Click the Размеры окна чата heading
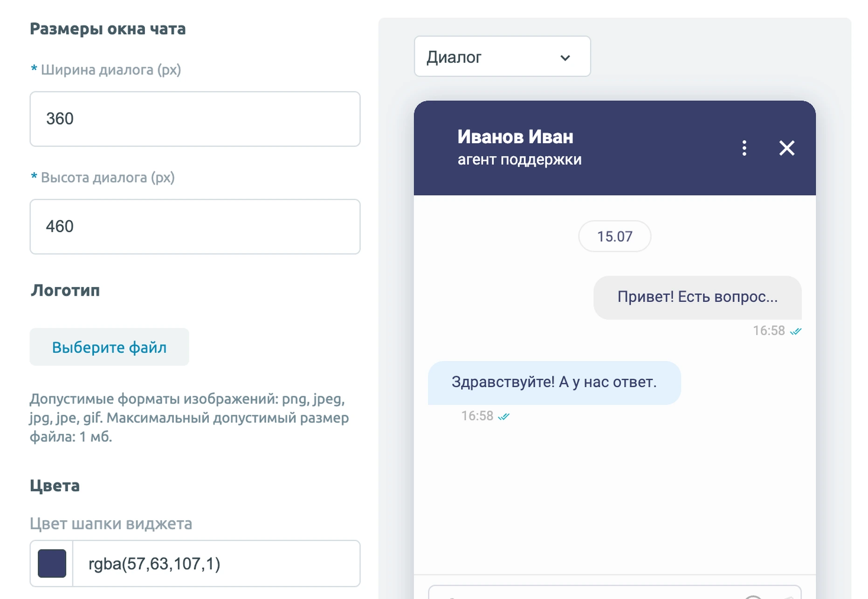Viewport: 868px width, 599px height. pos(108,29)
